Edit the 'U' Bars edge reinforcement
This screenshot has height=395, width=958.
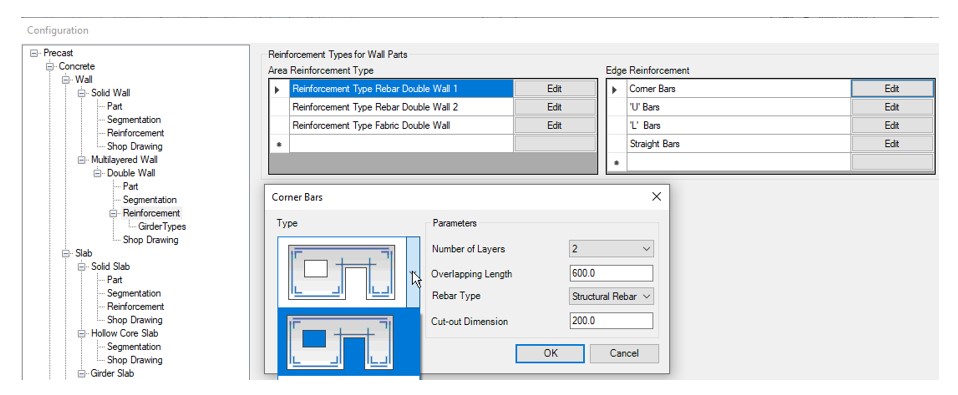pyautogui.click(x=891, y=107)
